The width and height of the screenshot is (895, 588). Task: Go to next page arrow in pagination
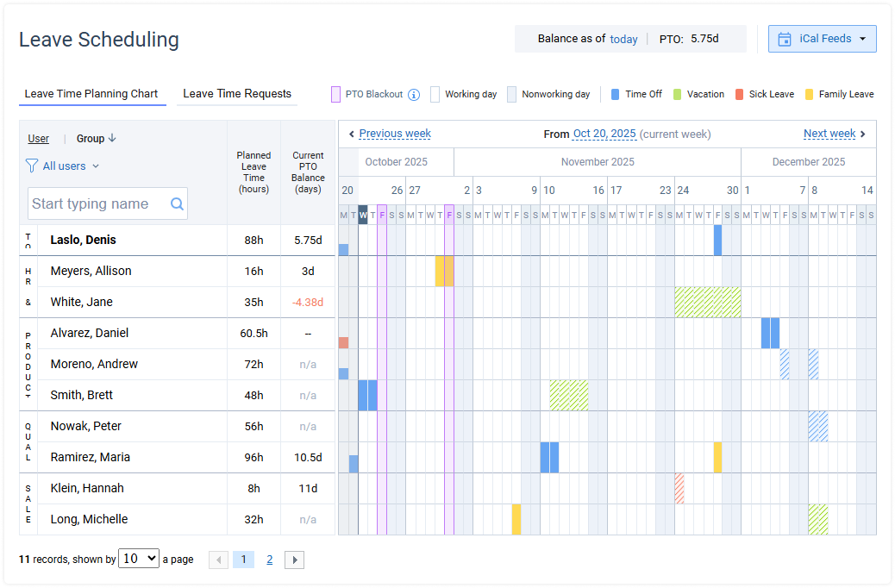294,560
